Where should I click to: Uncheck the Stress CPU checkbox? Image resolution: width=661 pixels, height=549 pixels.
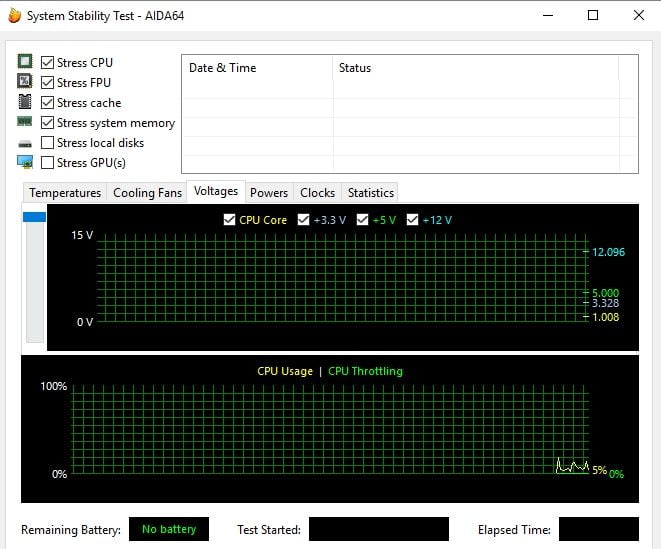(x=47, y=62)
